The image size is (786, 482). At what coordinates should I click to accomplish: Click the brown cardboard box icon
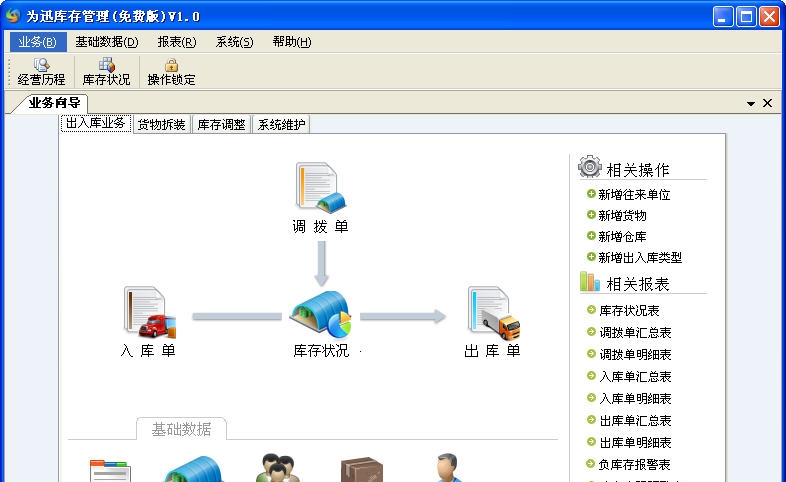point(362,469)
